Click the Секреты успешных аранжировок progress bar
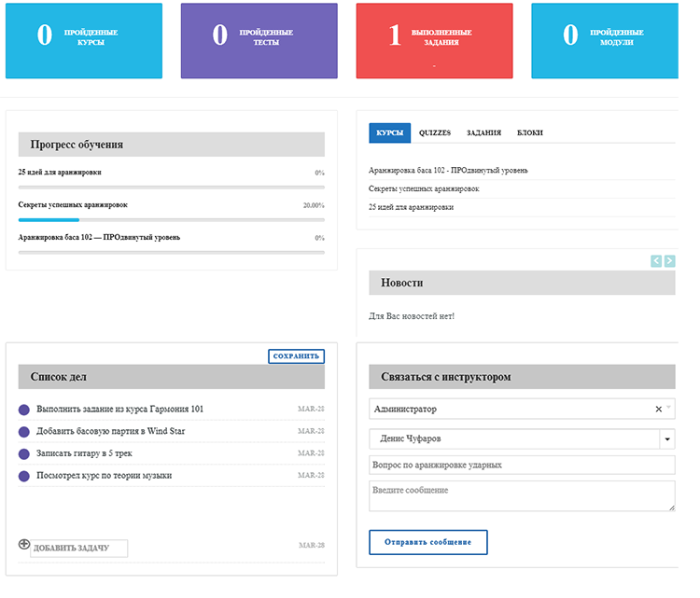This screenshot has height=598, width=700. coord(172,220)
